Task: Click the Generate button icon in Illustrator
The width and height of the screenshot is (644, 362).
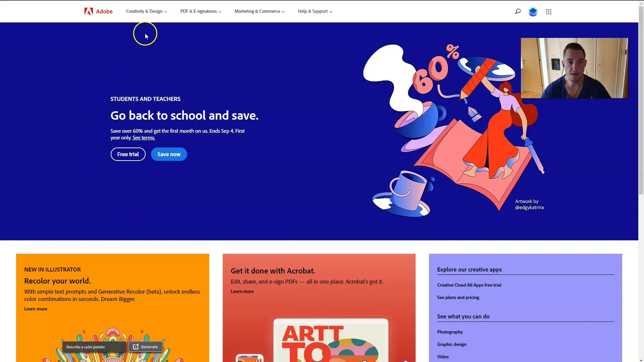Action: (136, 346)
